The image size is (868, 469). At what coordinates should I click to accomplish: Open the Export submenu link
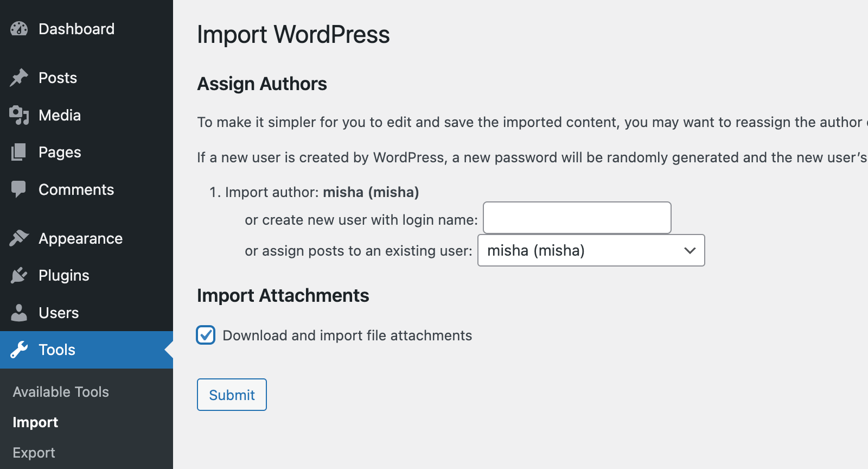click(34, 453)
